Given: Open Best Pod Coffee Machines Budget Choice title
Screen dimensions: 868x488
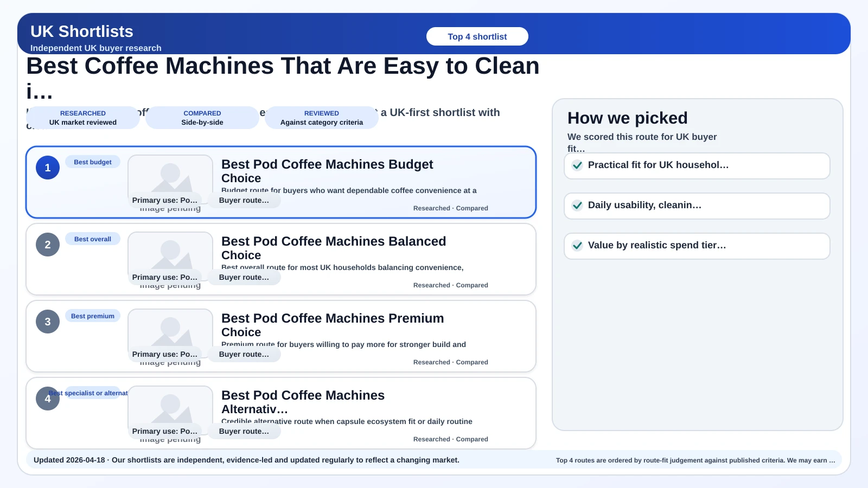Looking at the screenshot, I should 327,171.
